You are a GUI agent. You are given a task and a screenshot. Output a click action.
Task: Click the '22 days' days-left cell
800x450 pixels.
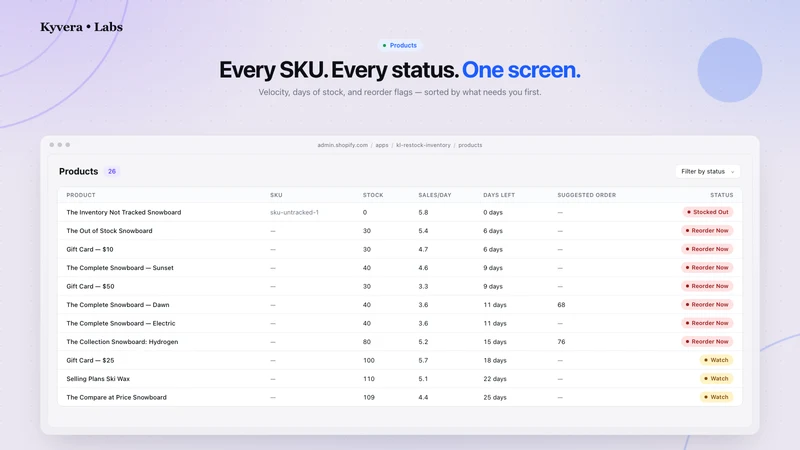[x=495, y=379]
